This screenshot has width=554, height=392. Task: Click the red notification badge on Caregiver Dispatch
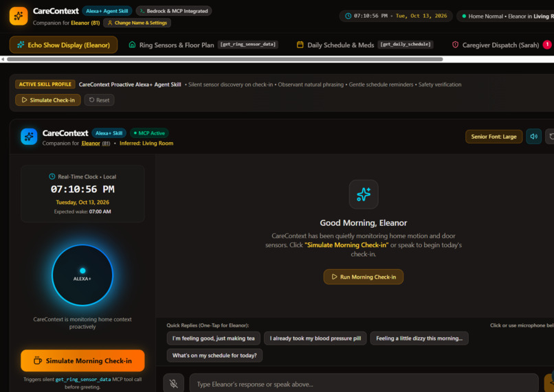[x=547, y=45]
